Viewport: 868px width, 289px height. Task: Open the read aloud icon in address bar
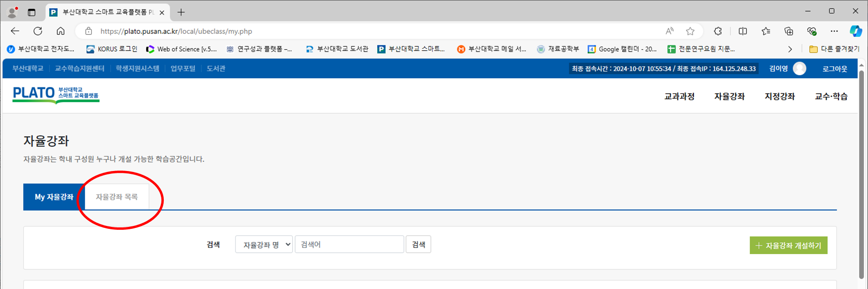pyautogui.click(x=669, y=32)
